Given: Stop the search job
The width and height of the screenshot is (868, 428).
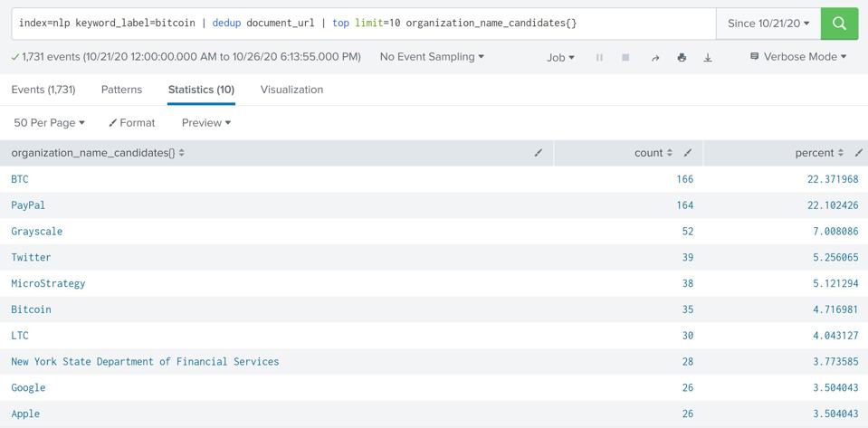Looking at the screenshot, I should click(x=625, y=57).
